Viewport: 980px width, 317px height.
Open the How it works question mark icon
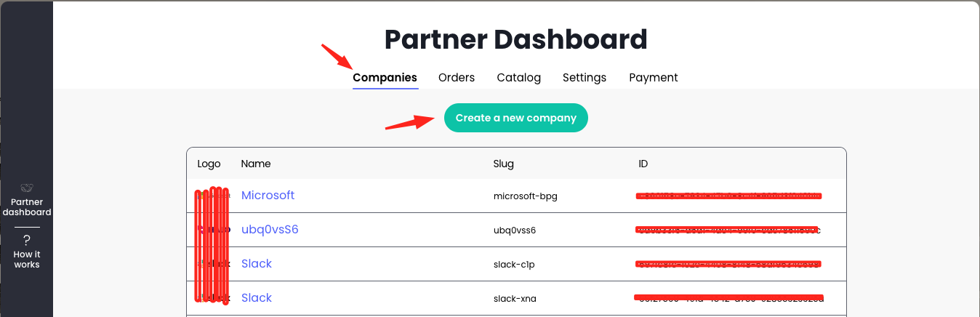click(x=27, y=240)
